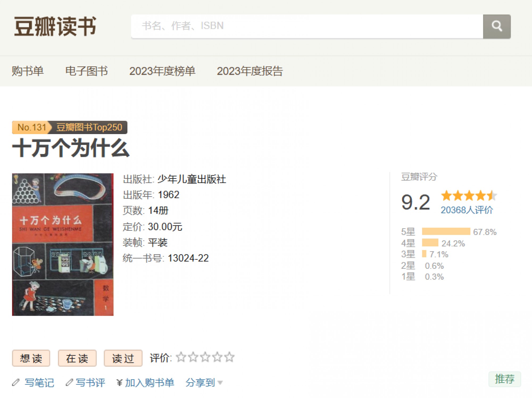
Task: Click the yen icon before 加入购书单
Action: point(119,383)
